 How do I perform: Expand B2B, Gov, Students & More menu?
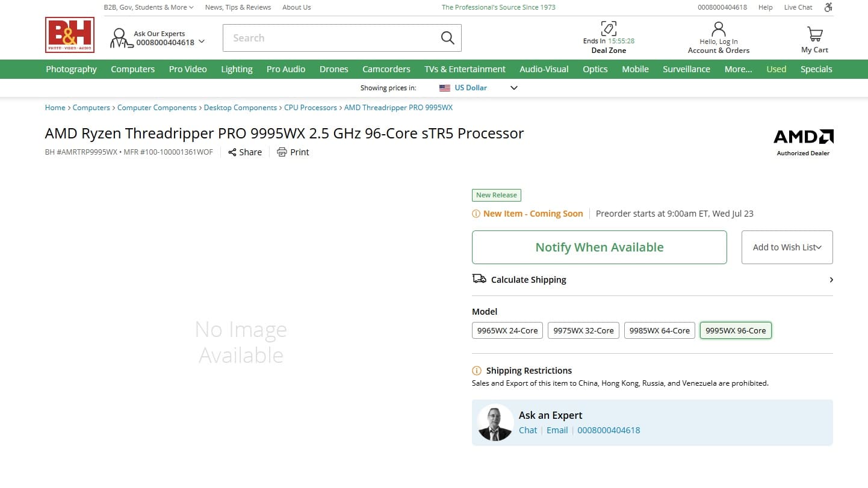click(x=149, y=7)
